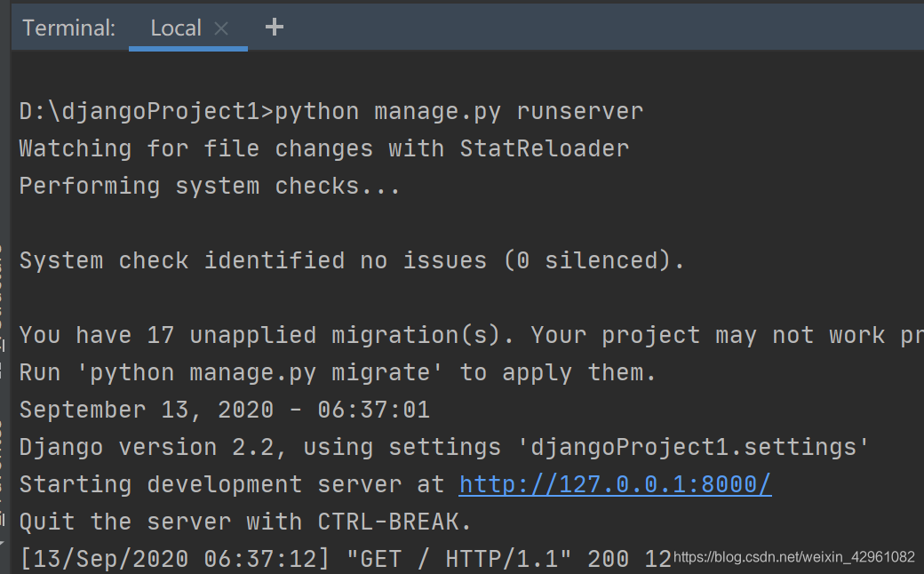Open a new terminal session with the plus icon
The width and height of the screenshot is (924, 574).
coord(274,28)
